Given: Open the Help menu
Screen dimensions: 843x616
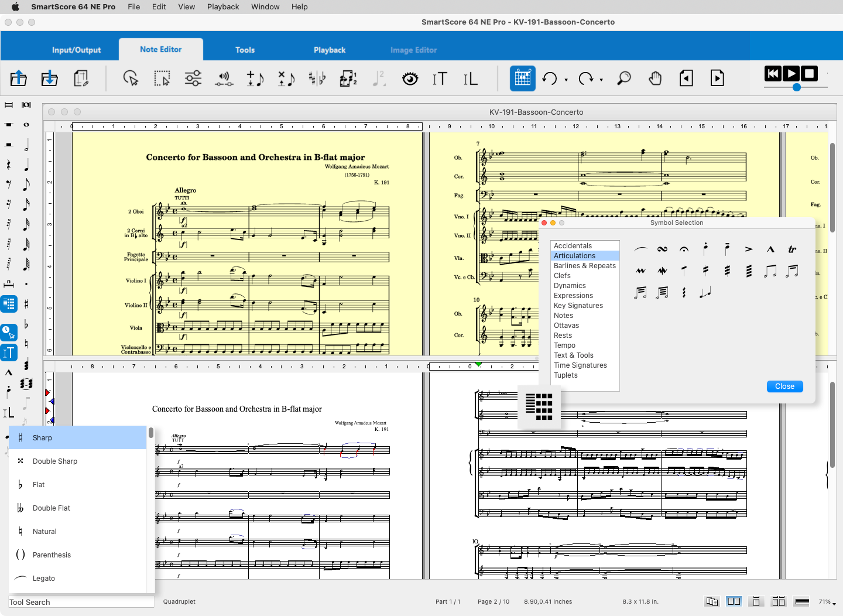Looking at the screenshot, I should tap(300, 6).
